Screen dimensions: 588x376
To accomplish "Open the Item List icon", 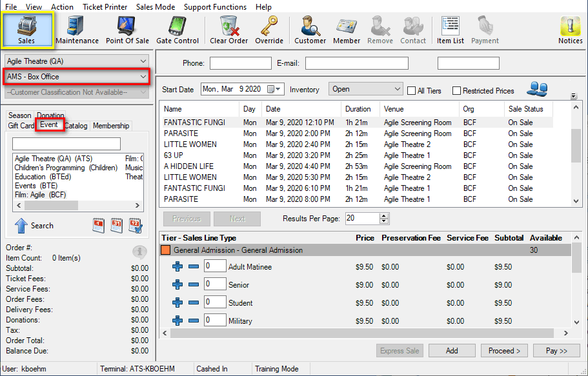I will (450, 30).
